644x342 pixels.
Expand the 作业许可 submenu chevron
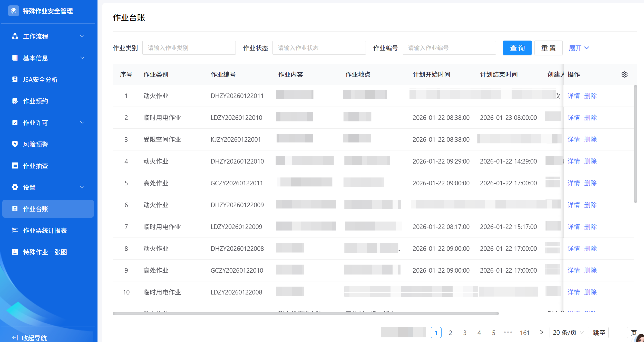(x=82, y=122)
